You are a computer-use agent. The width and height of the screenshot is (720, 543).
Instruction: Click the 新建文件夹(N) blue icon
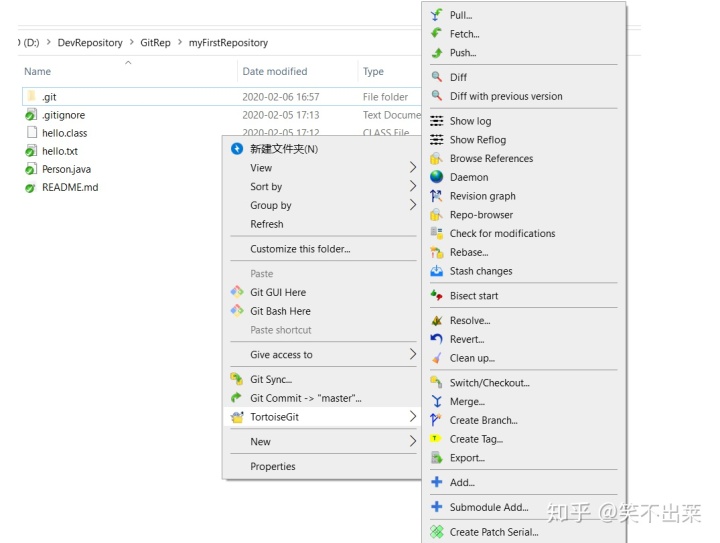click(237, 149)
